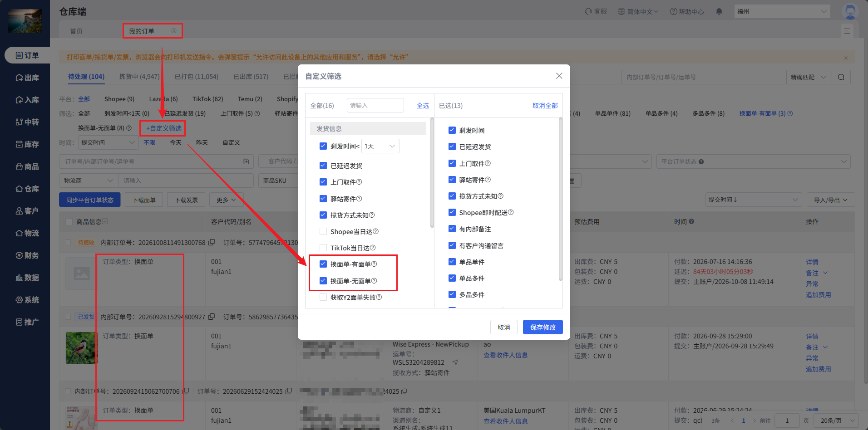Open the 物流 sidebar section

[x=27, y=233]
